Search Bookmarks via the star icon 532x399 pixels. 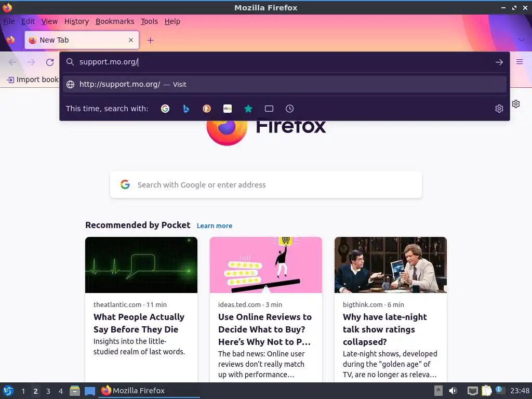(x=248, y=109)
